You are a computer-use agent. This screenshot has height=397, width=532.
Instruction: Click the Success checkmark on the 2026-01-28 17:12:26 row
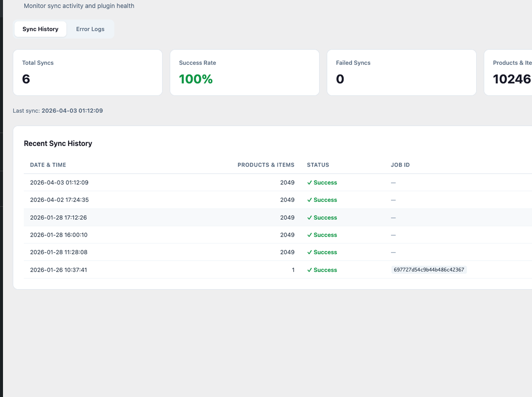pos(310,217)
